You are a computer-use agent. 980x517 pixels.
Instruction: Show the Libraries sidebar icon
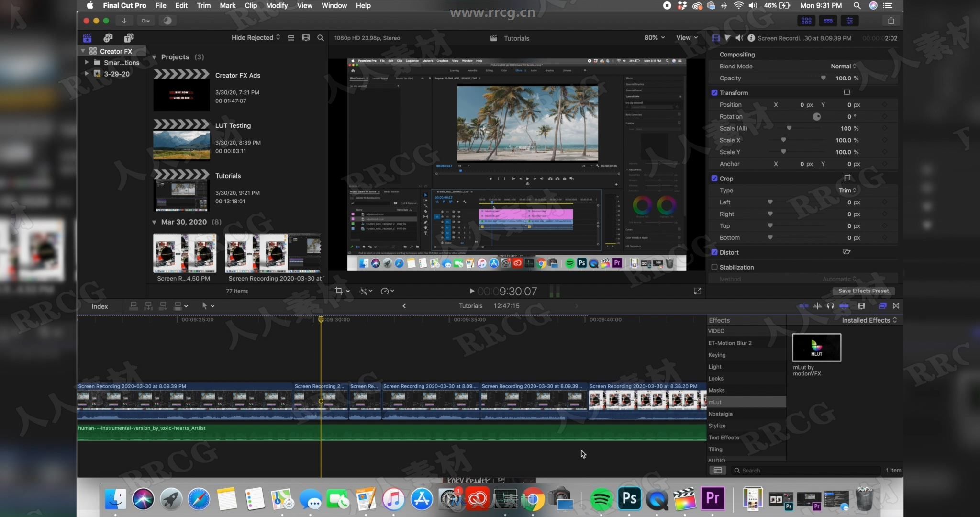tap(87, 38)
